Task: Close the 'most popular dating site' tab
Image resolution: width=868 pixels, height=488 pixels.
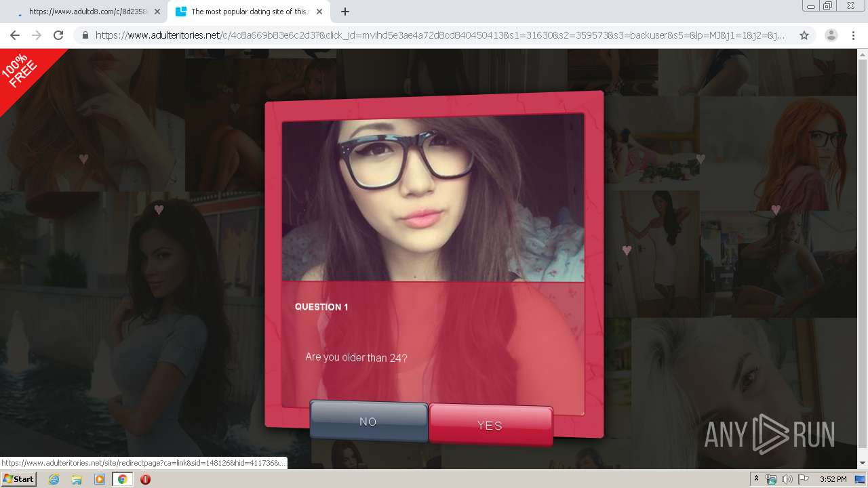Action: [x=319, y=12]
